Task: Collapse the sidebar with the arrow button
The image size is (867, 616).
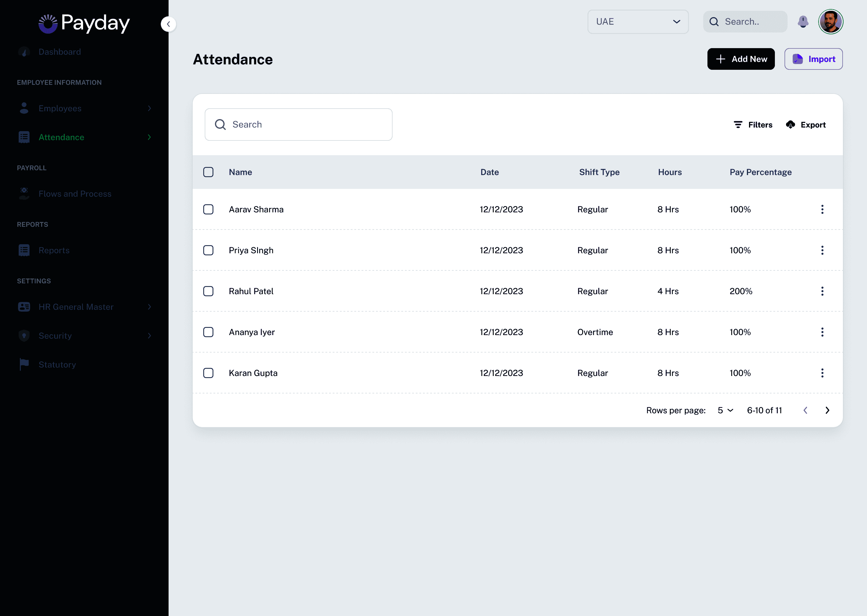Action: click(x=168, y=24)
